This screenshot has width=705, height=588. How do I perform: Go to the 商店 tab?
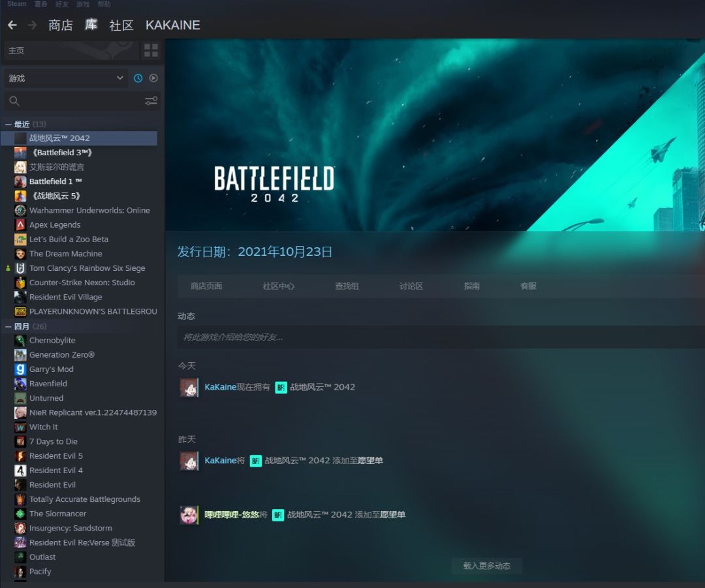click(61, 25)
